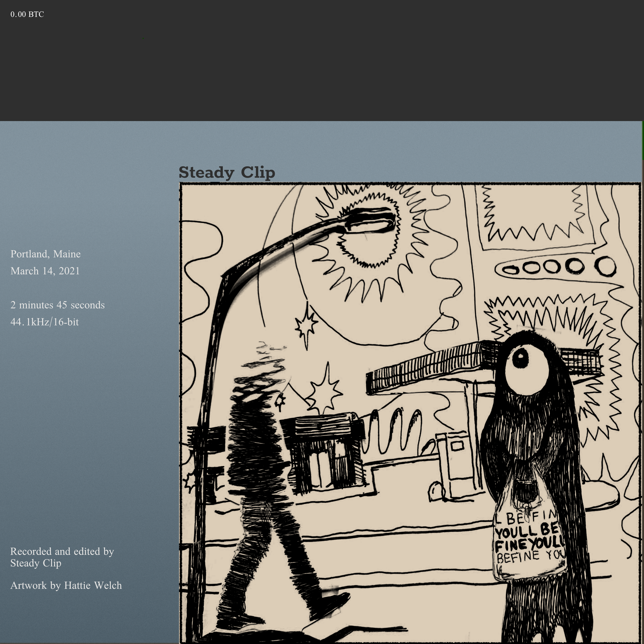Select the March 14, 2021 date text

click(45, 271)
